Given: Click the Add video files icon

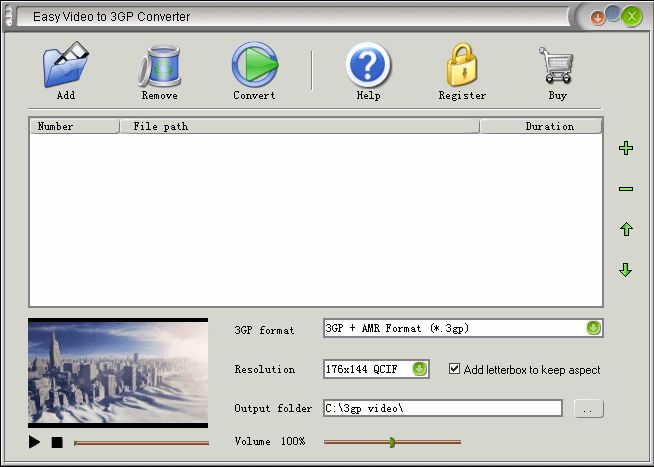Looking at the screenshot, I should [x=65, y=66].
